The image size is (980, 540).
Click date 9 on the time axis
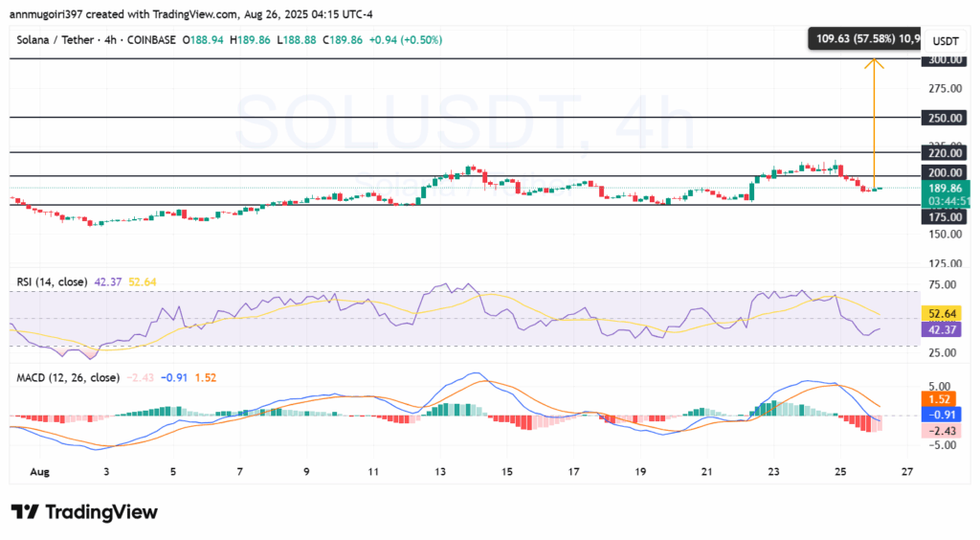click(306, 472)
